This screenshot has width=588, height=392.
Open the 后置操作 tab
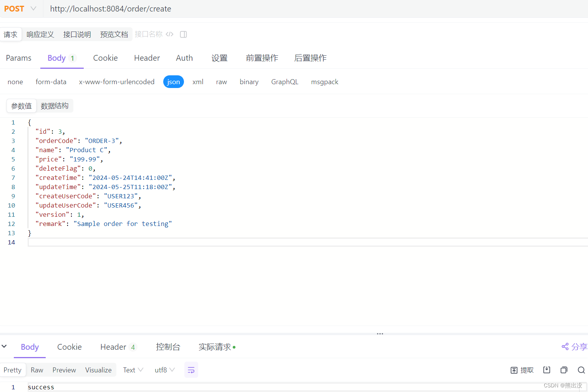[310, 58]
